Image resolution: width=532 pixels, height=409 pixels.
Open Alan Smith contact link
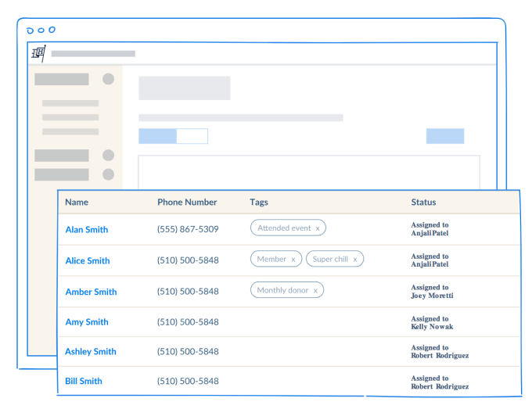pos(87,230)
